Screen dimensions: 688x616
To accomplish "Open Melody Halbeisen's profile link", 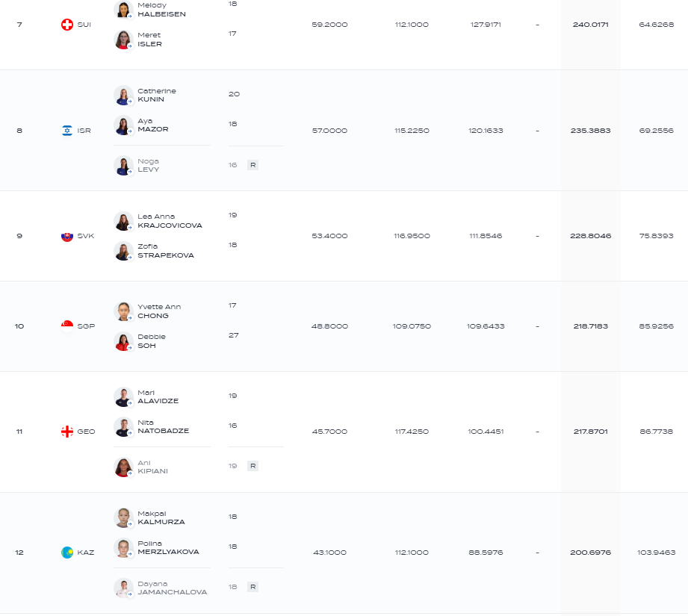I will click(161, 10).
